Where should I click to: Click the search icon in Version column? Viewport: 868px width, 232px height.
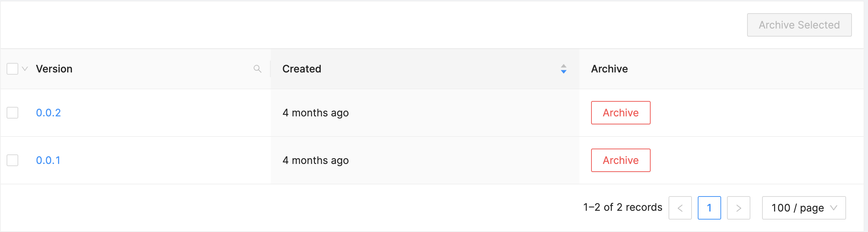pos(258,69)
